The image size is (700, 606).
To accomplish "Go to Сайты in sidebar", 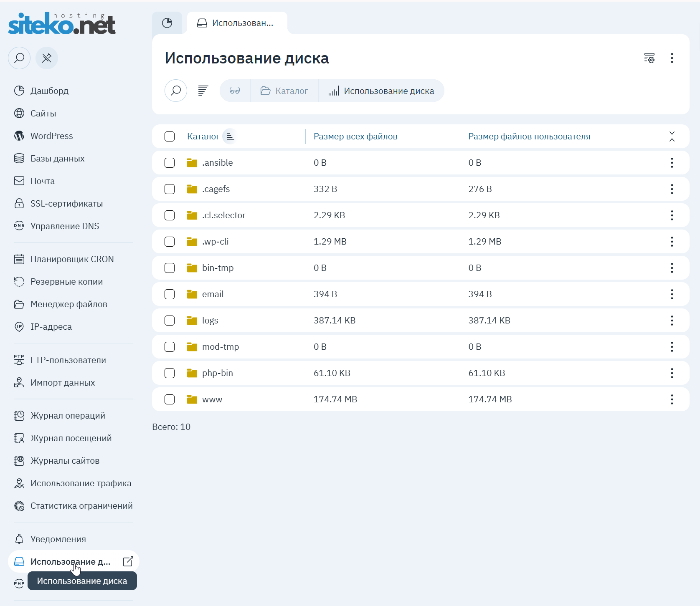I will [x=43, y=113].
